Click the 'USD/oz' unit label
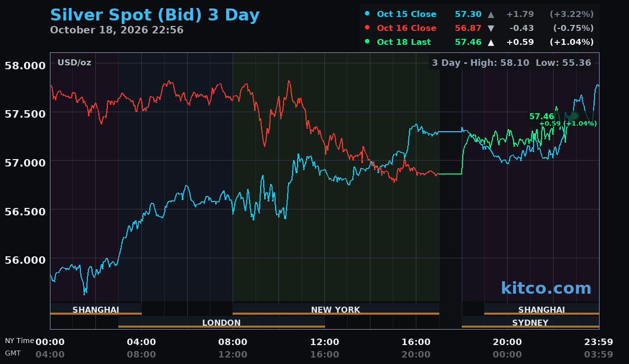Screen dimensions: 629x364 click(x=74, y=62)
